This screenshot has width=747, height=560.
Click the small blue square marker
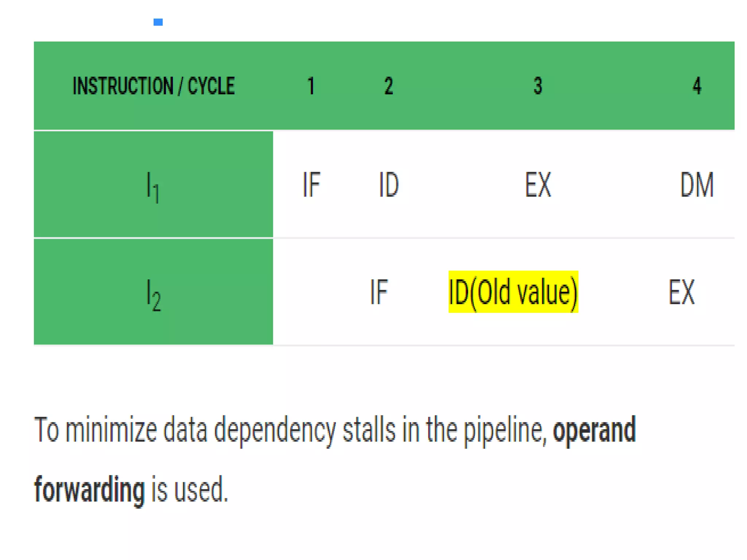click(158, 22)
